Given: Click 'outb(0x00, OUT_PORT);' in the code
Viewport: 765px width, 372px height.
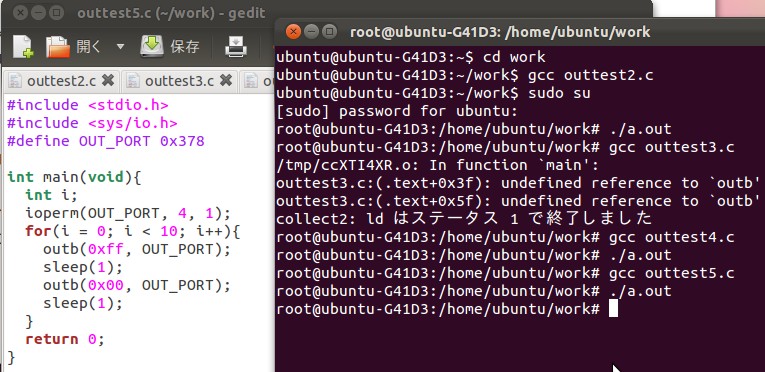Looking at the screenshot, I should pyautogui.click(x=137, y=285).
